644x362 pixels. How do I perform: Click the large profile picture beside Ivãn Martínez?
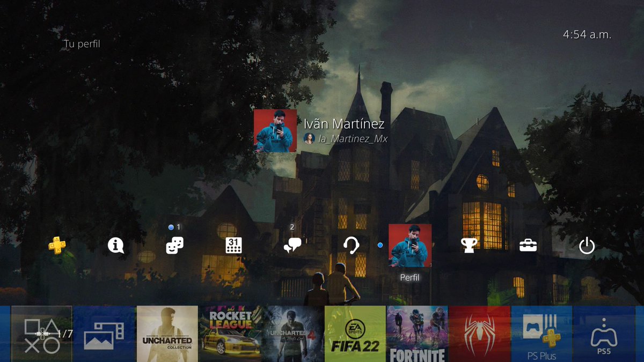click(x=275, y=131)
